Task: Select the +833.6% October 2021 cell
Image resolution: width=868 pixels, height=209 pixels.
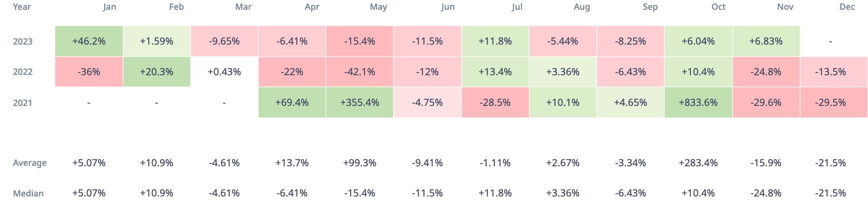Action: pos(698,103)
